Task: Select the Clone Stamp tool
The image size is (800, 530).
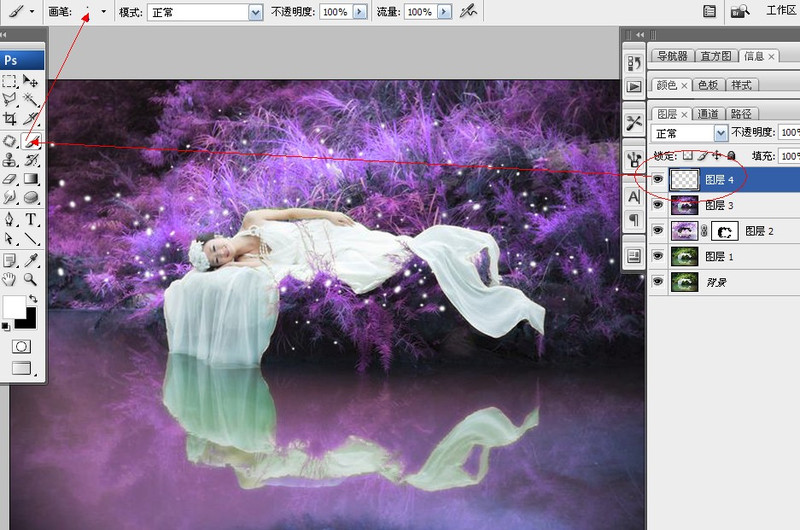Action: click(10, 160)
